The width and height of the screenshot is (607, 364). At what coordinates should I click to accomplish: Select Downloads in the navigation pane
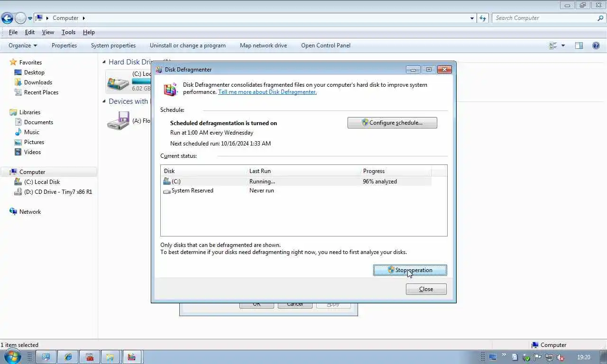[x=38, y=82]
